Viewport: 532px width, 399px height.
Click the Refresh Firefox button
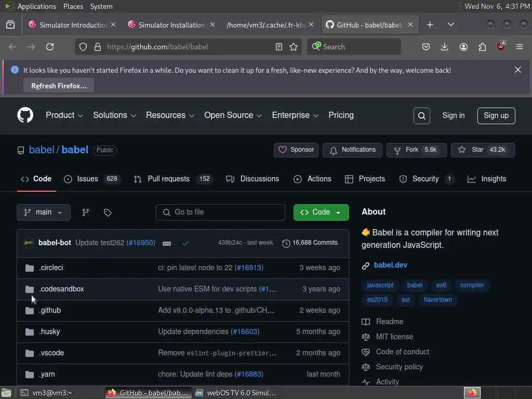(x=59, y=86)
